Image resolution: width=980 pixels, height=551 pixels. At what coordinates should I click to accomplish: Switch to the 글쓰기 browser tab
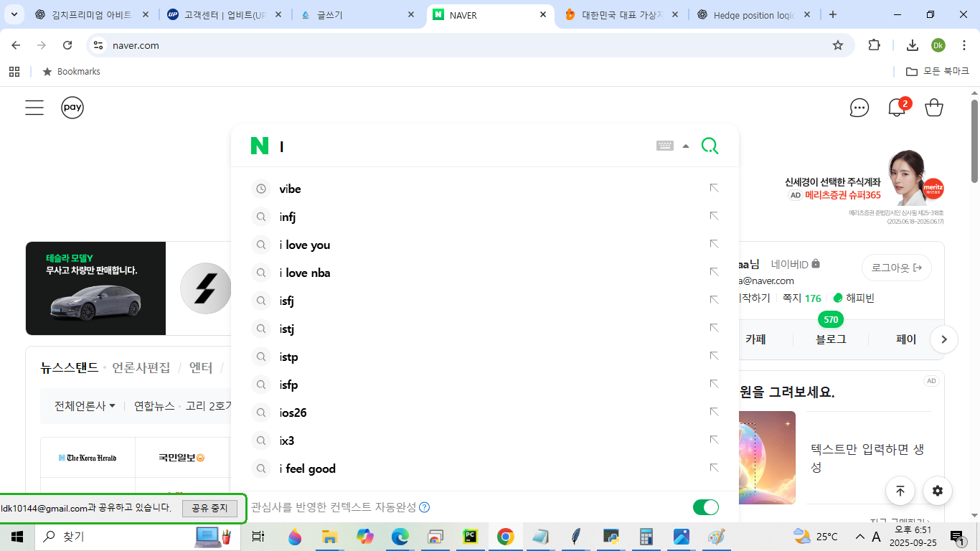tap(357, 14)
